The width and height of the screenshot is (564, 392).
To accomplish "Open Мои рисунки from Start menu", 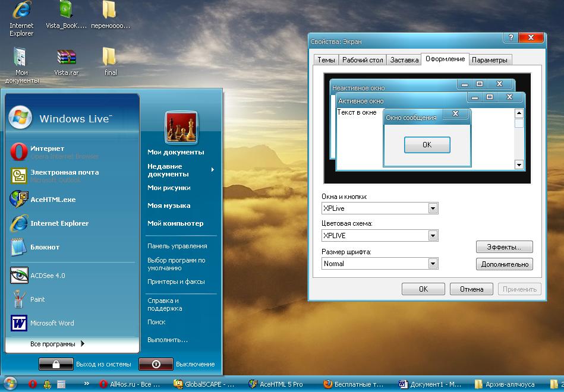I will tap(169, 188).
